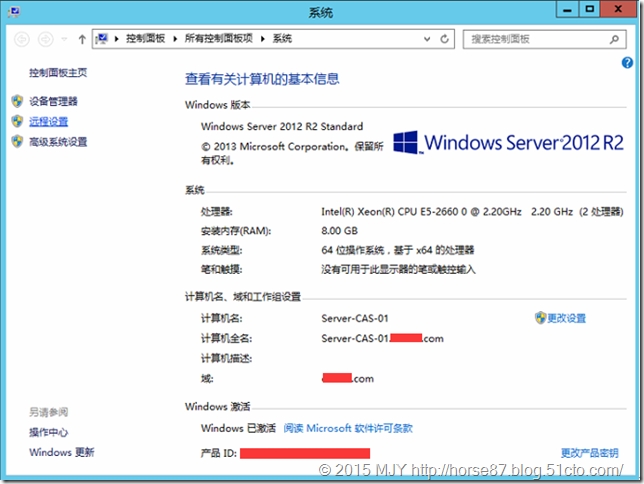Open the 远程设置 link
Image resolution: width=644 pixels, height=484 pixels.
[x=49, y=121]
